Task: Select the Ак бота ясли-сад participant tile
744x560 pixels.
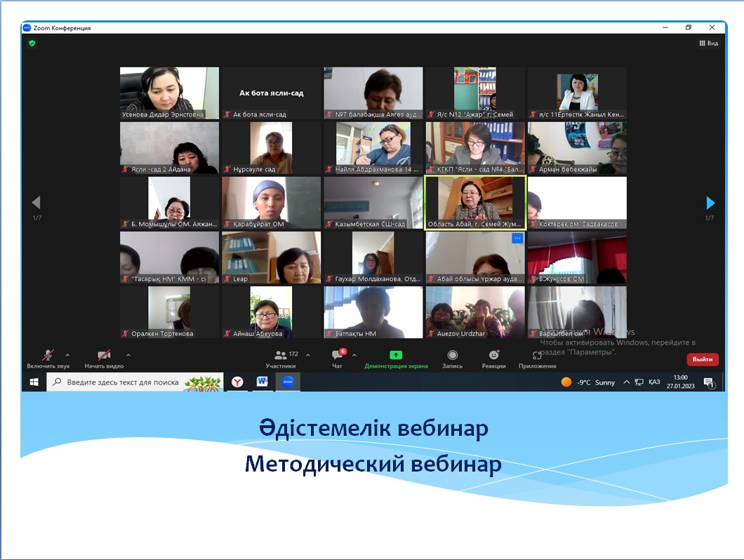Action: pyautogui.click(x=272, y=93)
